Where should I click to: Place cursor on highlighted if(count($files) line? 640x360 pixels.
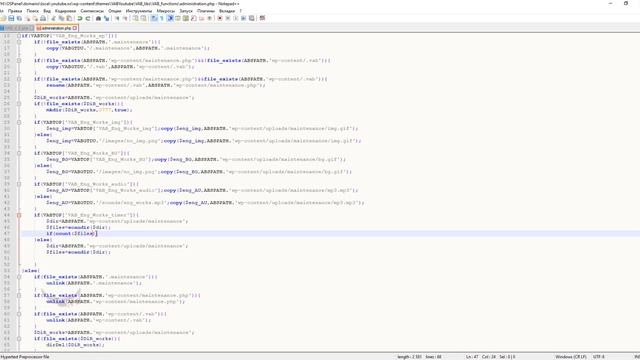point(331,233)
